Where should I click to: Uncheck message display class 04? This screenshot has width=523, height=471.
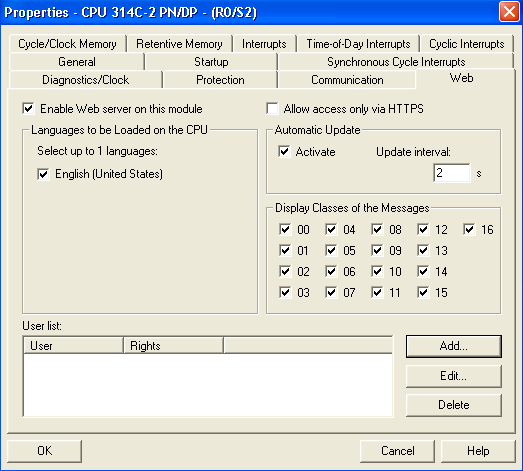[331, 229]
